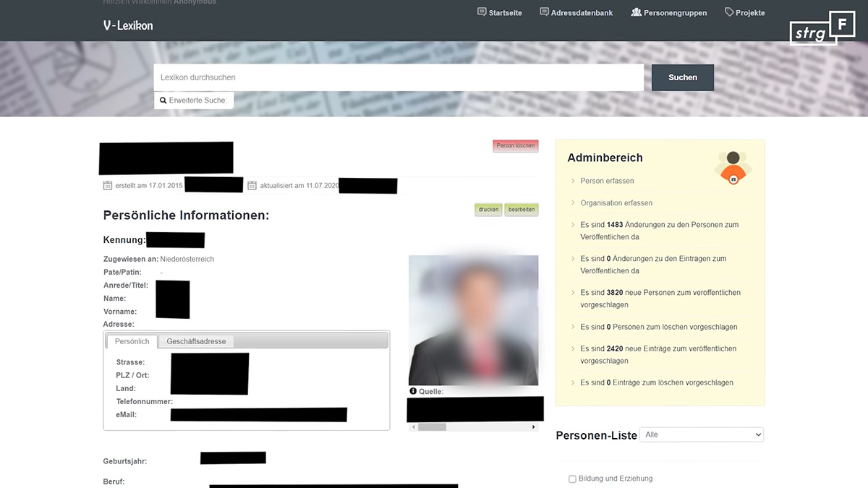Click the 'Kennung:' label
The height and width of the screenshot is (488, 868).
pos(125,239)
